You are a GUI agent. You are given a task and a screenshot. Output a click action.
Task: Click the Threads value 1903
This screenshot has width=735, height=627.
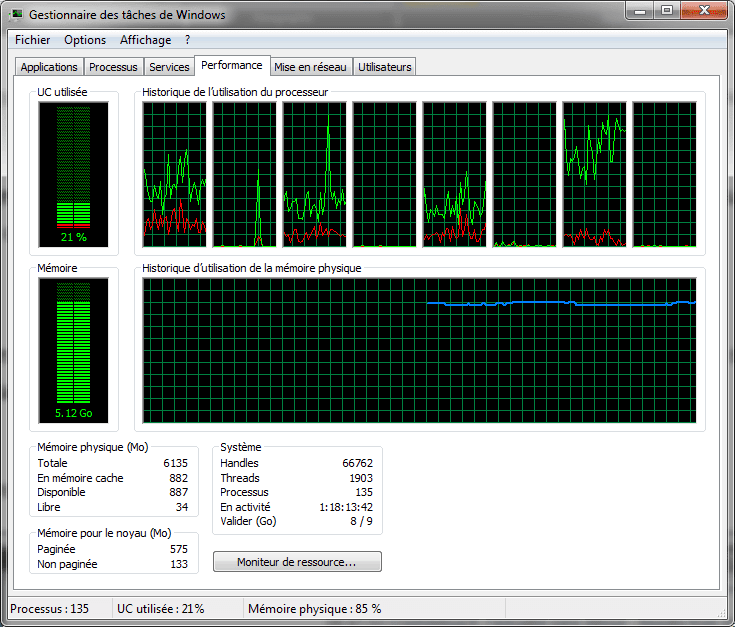click(361, 478)
